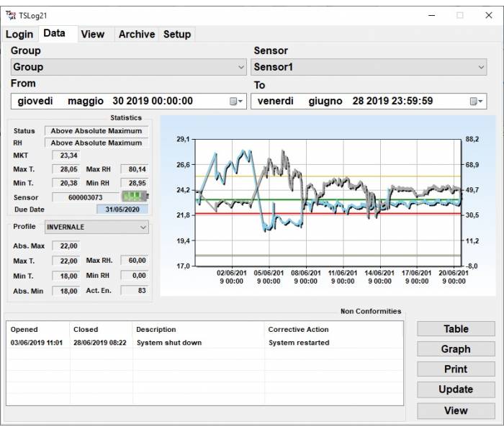Click the Graph button

456,349
